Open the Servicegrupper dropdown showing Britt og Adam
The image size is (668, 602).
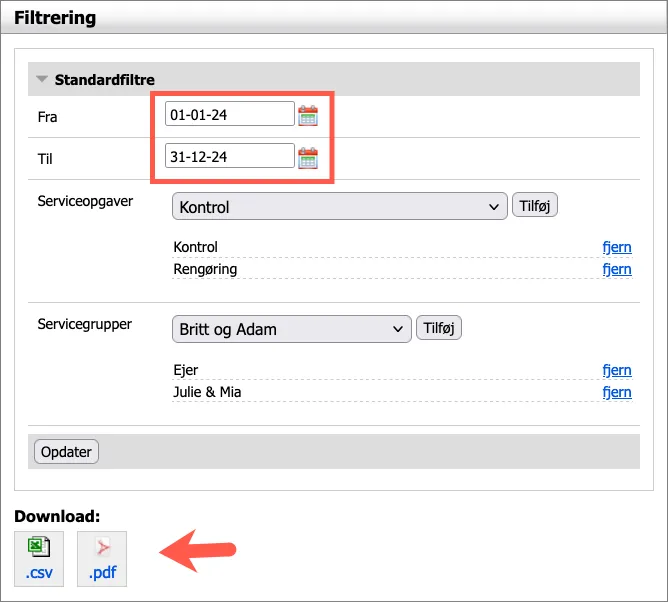[x=291, y=329]
